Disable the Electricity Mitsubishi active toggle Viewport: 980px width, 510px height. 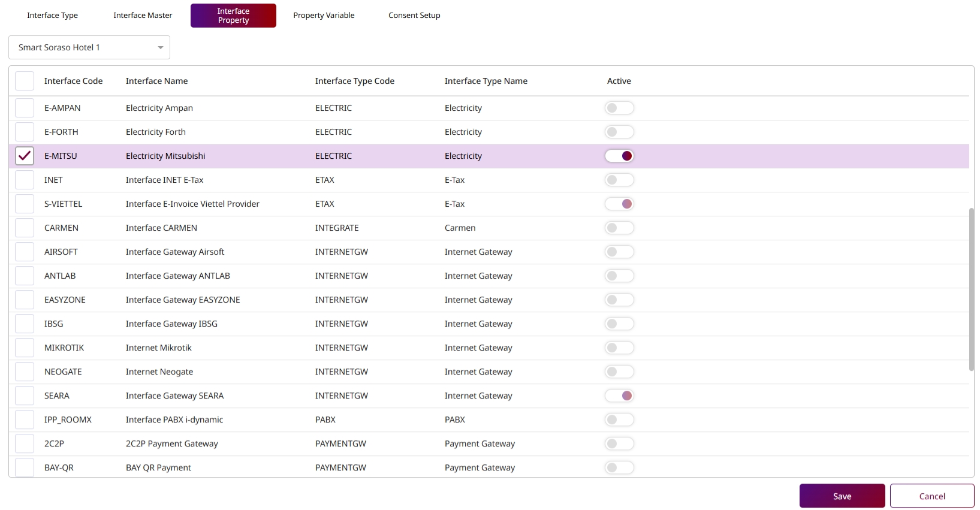(x=619, y=156)
